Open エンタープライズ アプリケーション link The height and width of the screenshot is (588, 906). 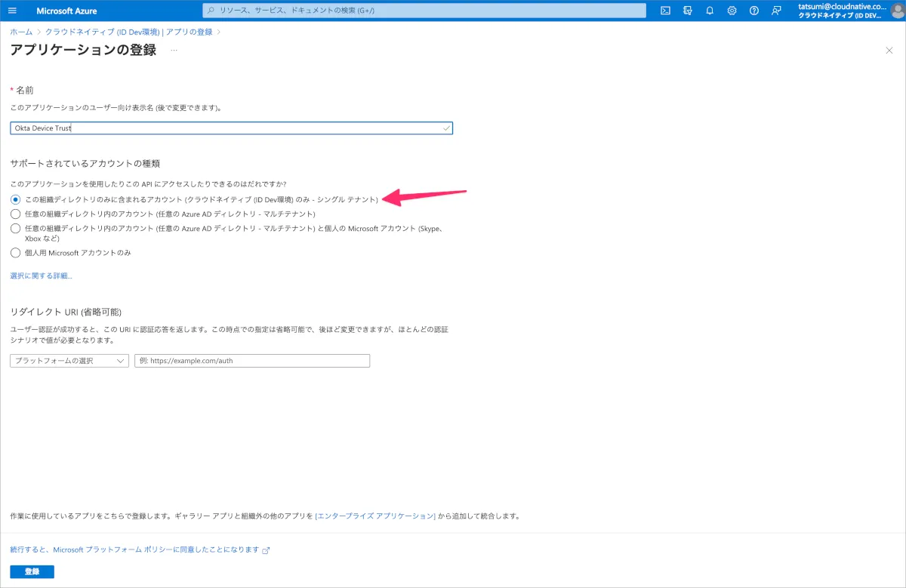(375, 516)
